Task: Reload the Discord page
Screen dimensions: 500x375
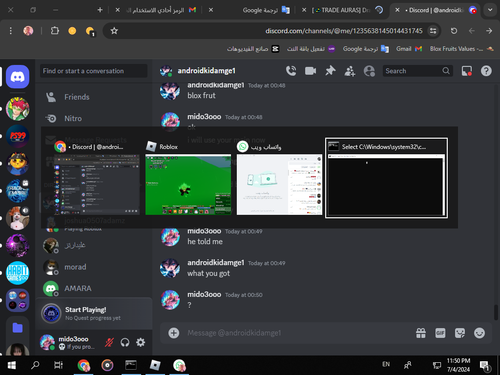Action: coord(454,31)
